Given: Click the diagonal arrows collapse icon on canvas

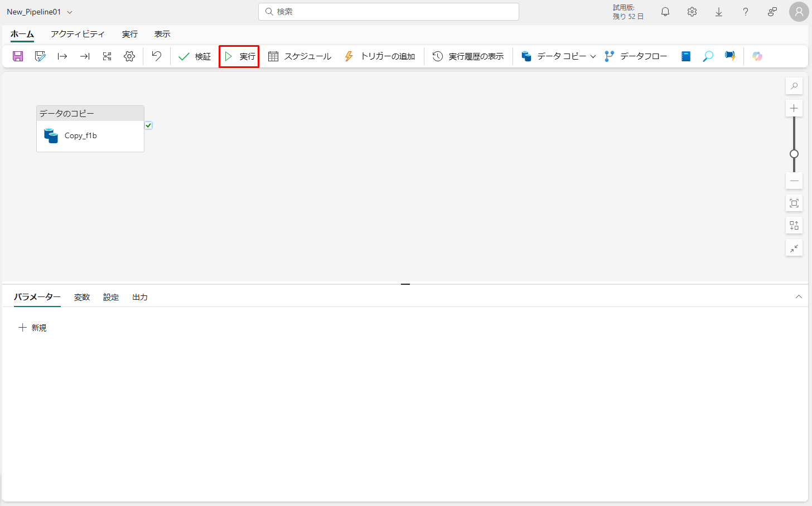Looking at the screenshot, I should (x=794, y=248).
